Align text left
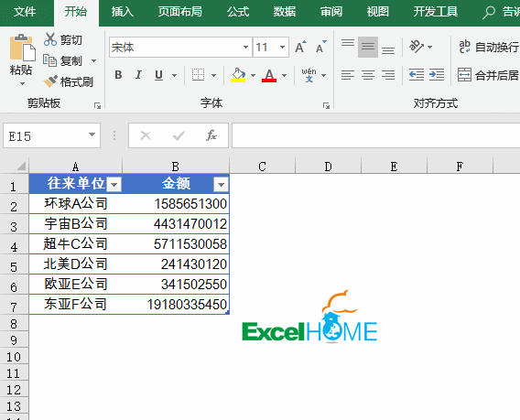520x420 pixels. [348, 75]
